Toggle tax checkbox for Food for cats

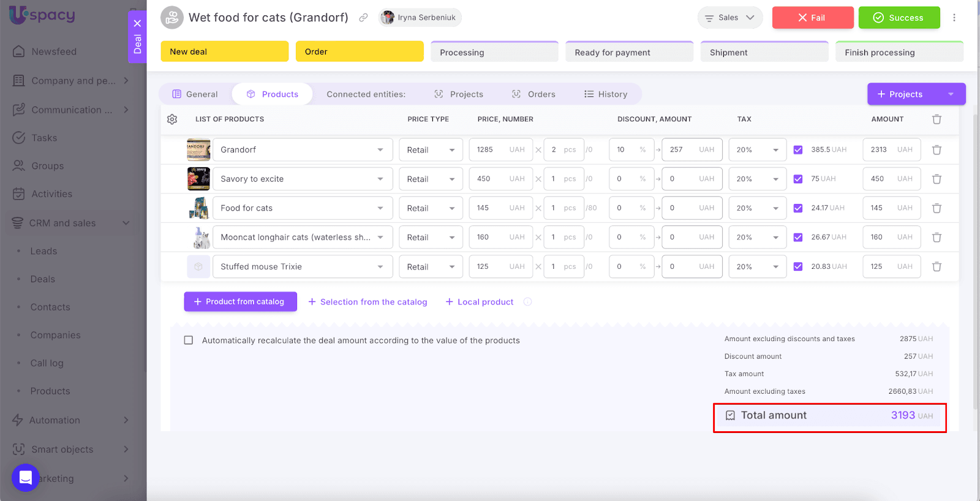797,208
